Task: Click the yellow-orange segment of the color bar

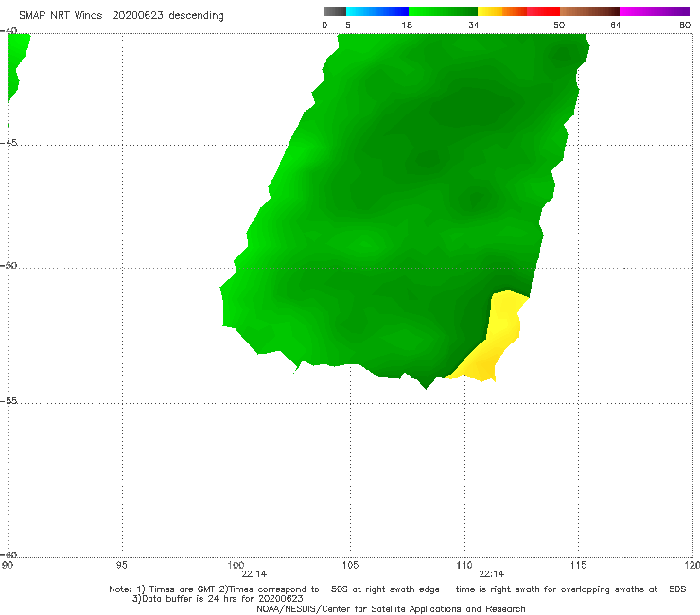Action: coord(502,11)
